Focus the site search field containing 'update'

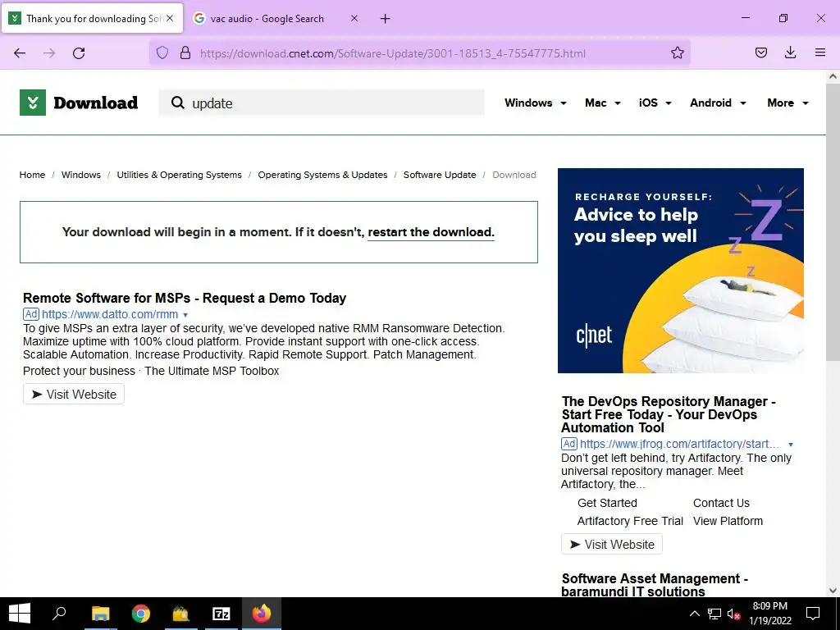point(322,103)
